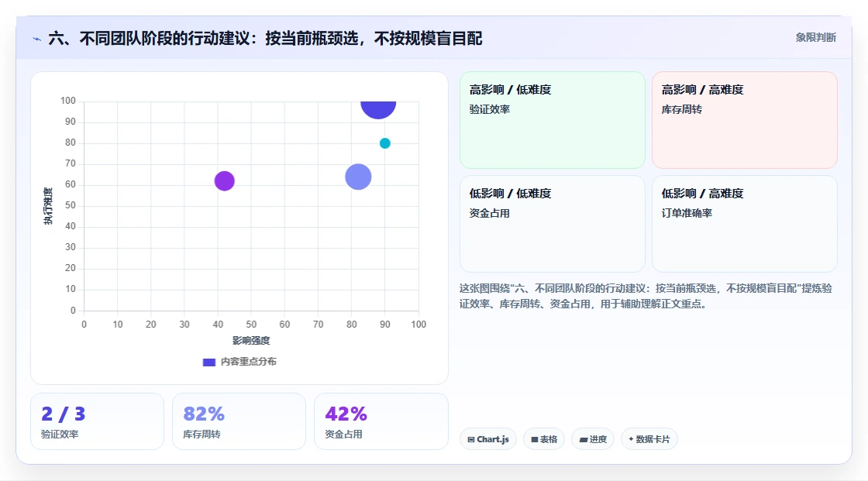The height and width of the screenshot is (481, 868).
Task: Click the Chart.js tag chip
Action: [488, 439]
